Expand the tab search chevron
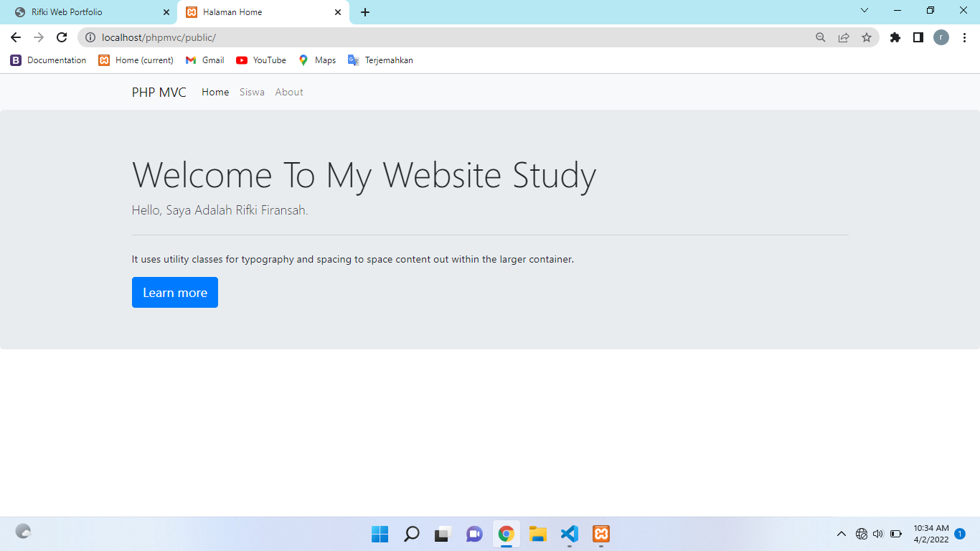The width and height of the screenshot is (980, 551). pos(864,10)
